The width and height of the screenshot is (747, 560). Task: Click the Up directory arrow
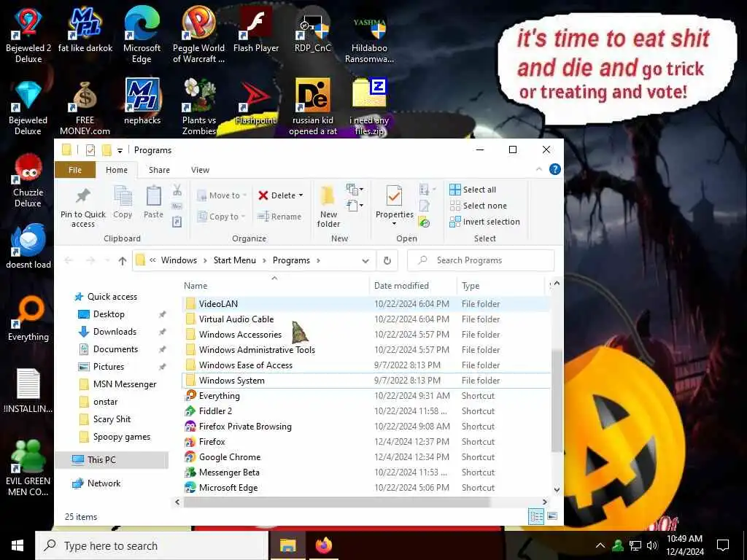click(123, 260)
